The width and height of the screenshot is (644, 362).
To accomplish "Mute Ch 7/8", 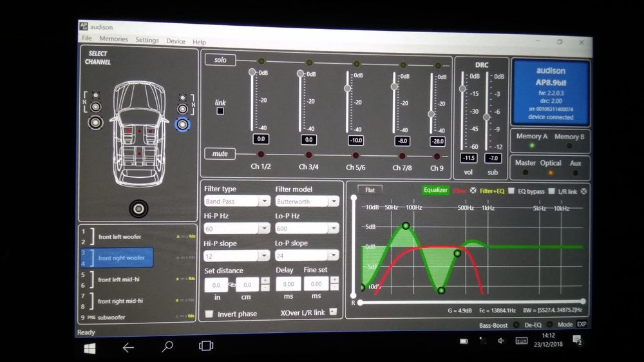I will [402, 156].
